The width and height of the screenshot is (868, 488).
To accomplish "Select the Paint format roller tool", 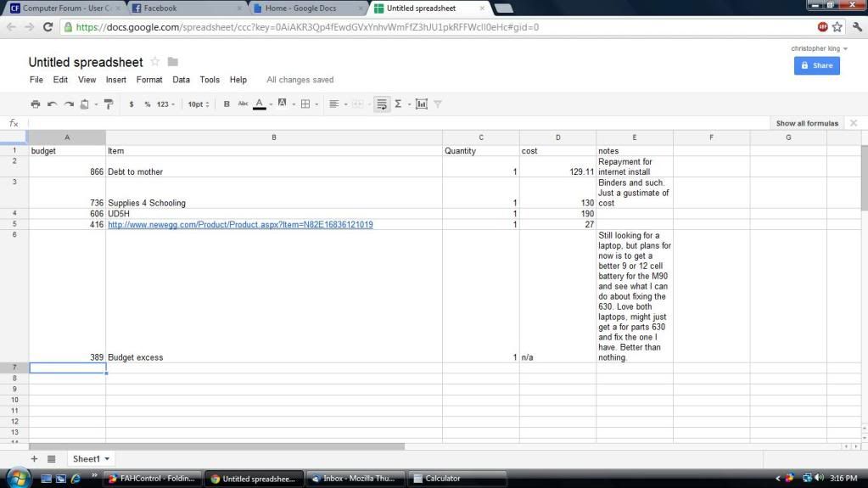I will pyautogui.click(x=109, y=104).
